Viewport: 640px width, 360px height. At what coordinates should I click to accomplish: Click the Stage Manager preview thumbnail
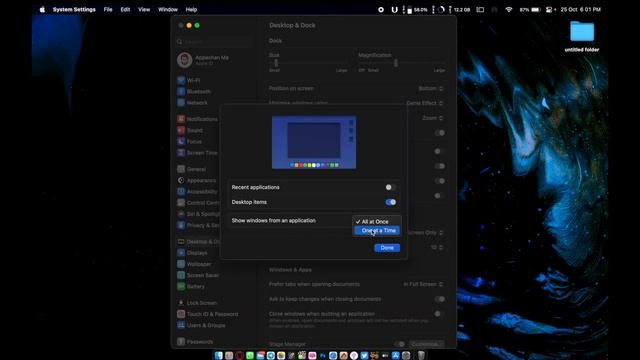coord(314,142)
